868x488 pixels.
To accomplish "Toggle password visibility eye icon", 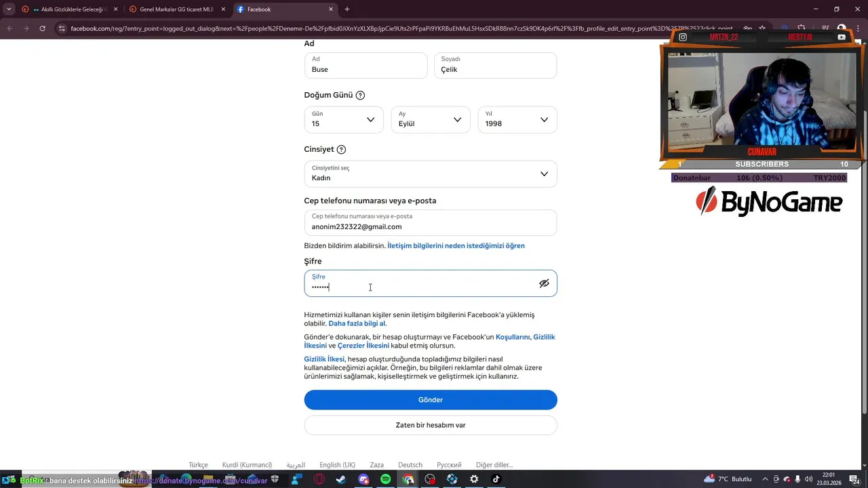I will (x=544, y=283).
